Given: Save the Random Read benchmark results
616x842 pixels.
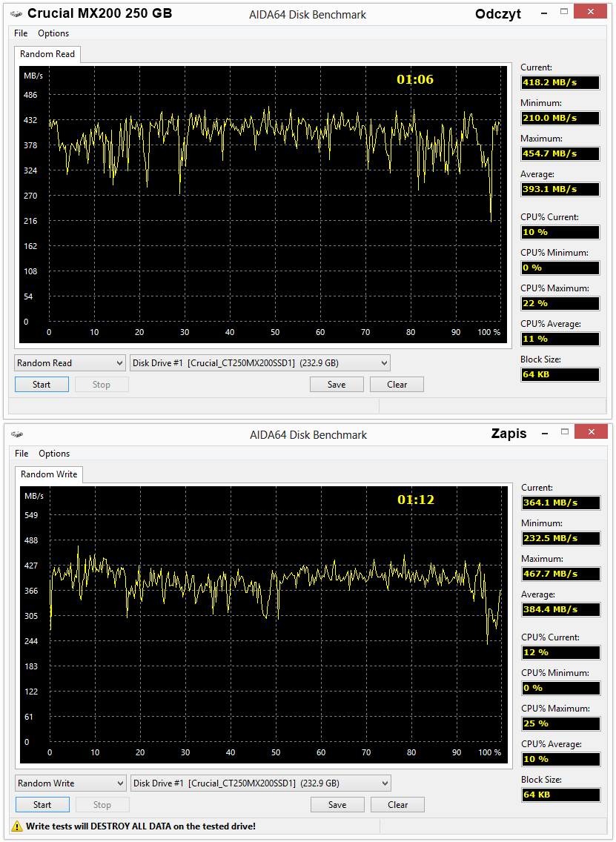Looking at the screenshot, I should pyautogui.click(x=337, y=385).
